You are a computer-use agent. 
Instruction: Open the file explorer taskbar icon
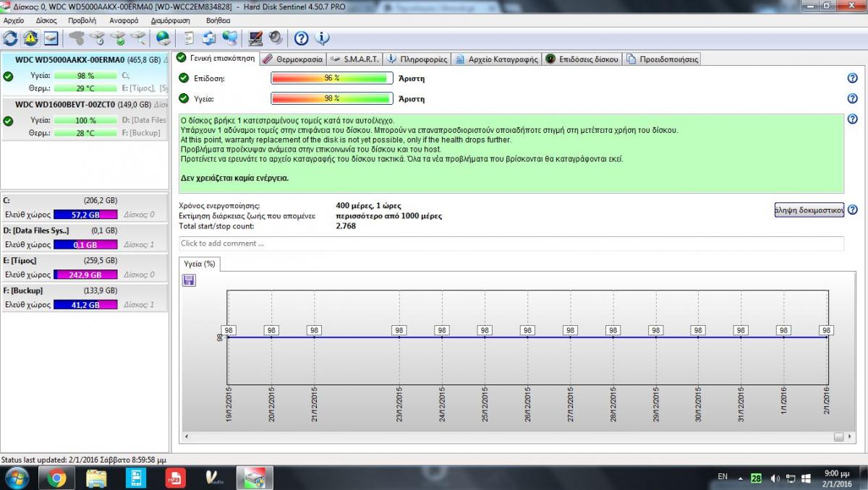click(97, 478)
